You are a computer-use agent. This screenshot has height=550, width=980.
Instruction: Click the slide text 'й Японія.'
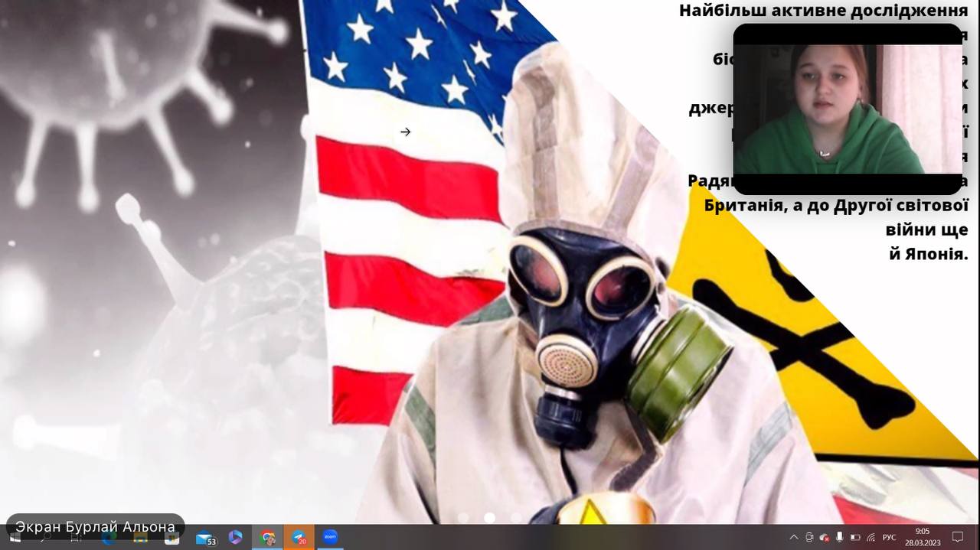pyautogui.click(x=929, y=254)
